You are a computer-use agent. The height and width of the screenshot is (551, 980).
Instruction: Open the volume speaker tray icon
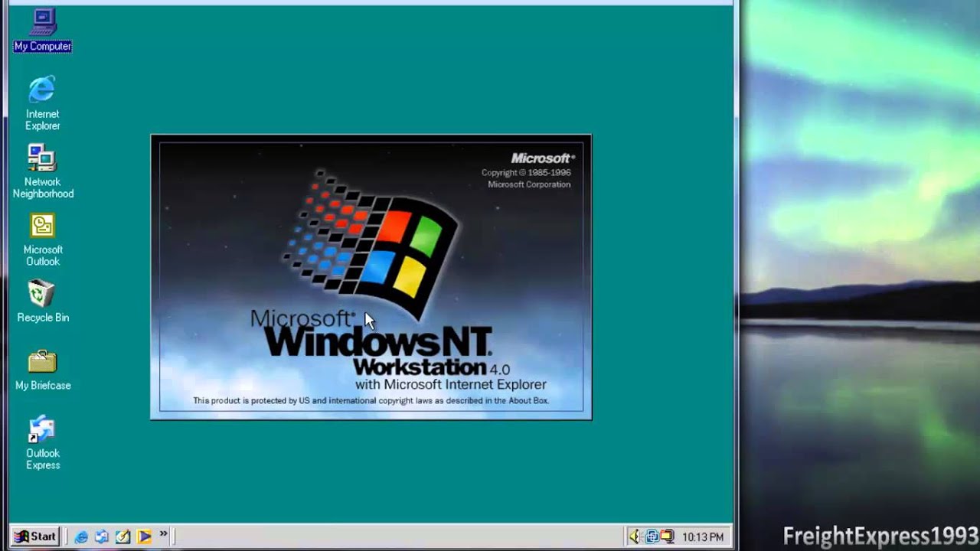pyautogui.click(x=635, y=536)
